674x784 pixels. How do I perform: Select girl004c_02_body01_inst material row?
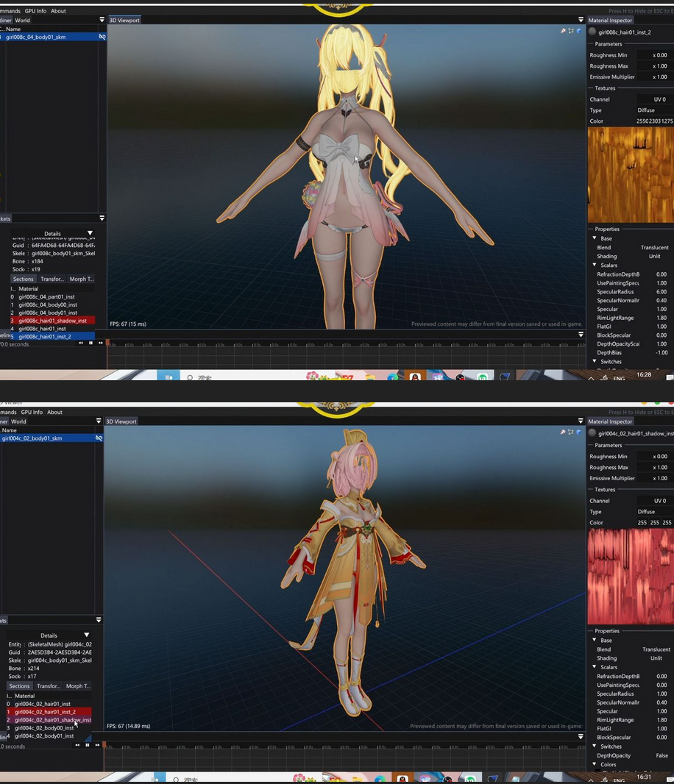(49, 735)
